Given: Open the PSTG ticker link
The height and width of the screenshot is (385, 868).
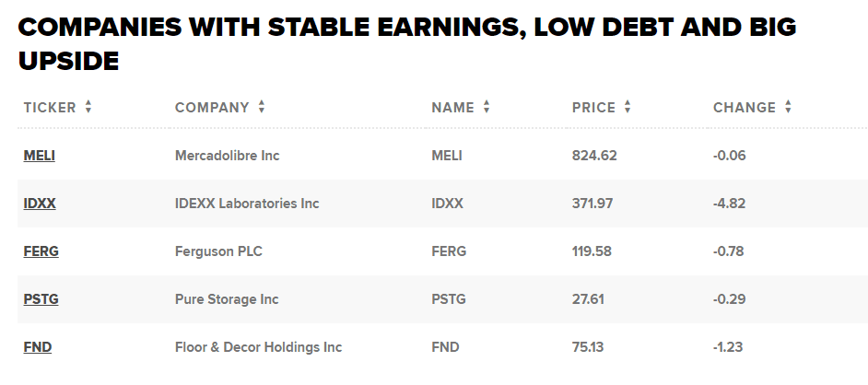Looking at the screenshot, I should 41,299.
